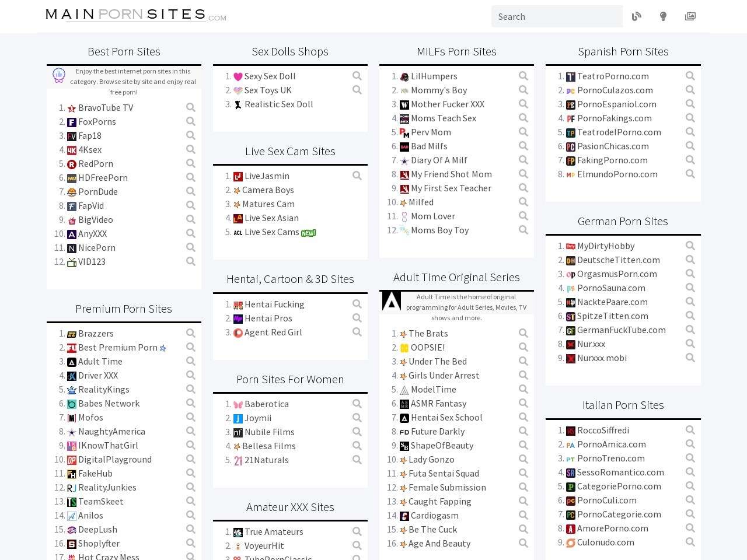Go to the Porn Sites For Women category
The height and width of the screenshot is (560, 747).
[x=290, y=379]
